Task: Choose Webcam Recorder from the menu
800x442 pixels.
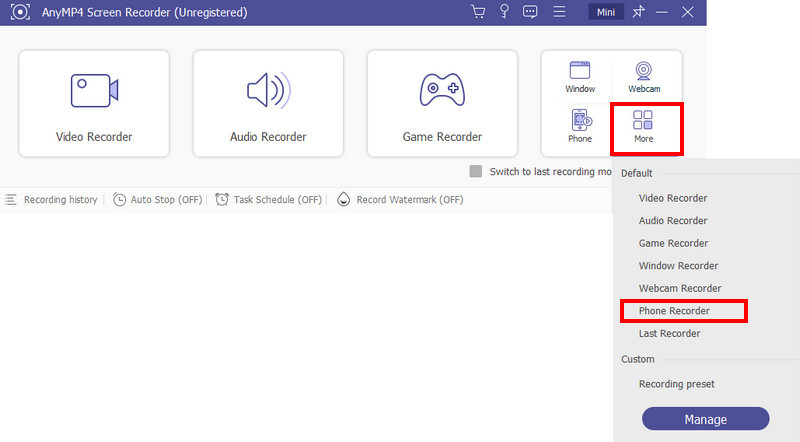Action: coord(680,288)
